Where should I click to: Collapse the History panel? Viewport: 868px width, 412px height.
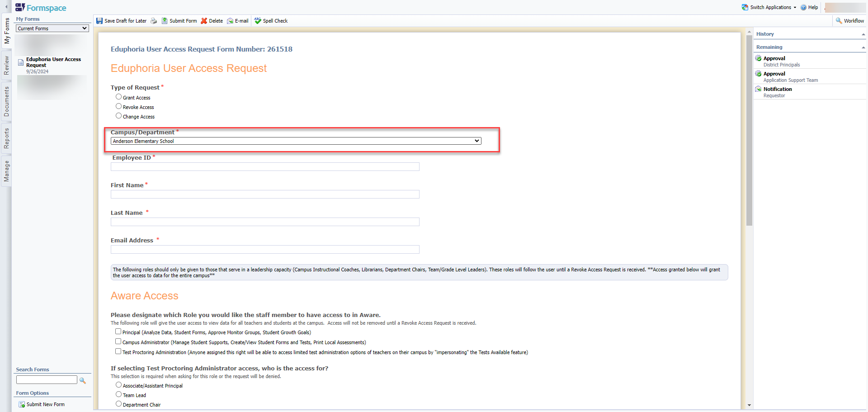coord(863,34)
